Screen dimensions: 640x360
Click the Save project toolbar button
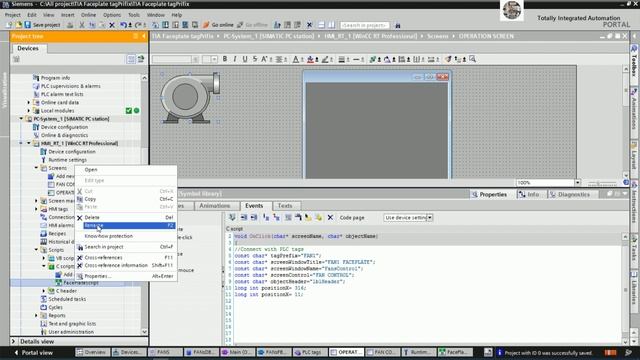click(x=42, y=25)
